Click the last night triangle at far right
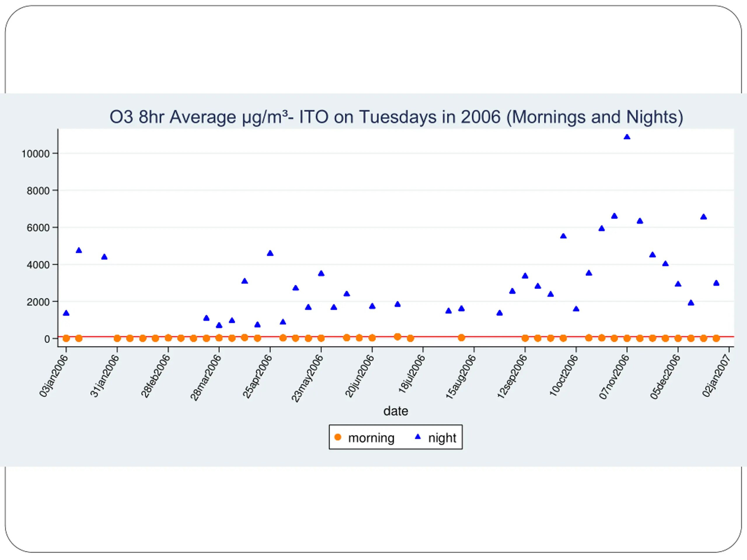 coord(716,283)
